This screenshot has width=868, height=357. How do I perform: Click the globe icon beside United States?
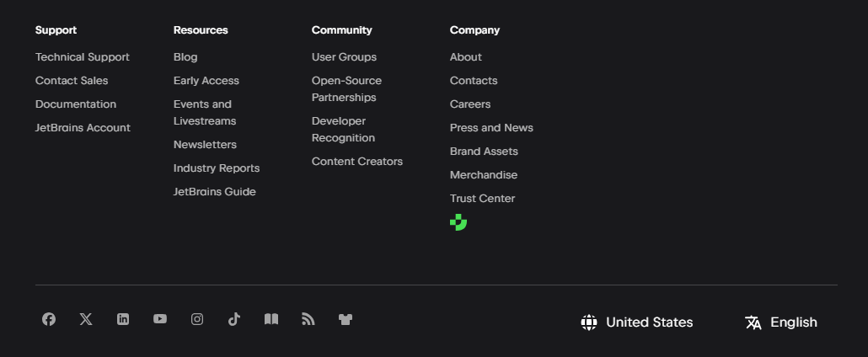point(589,322)
